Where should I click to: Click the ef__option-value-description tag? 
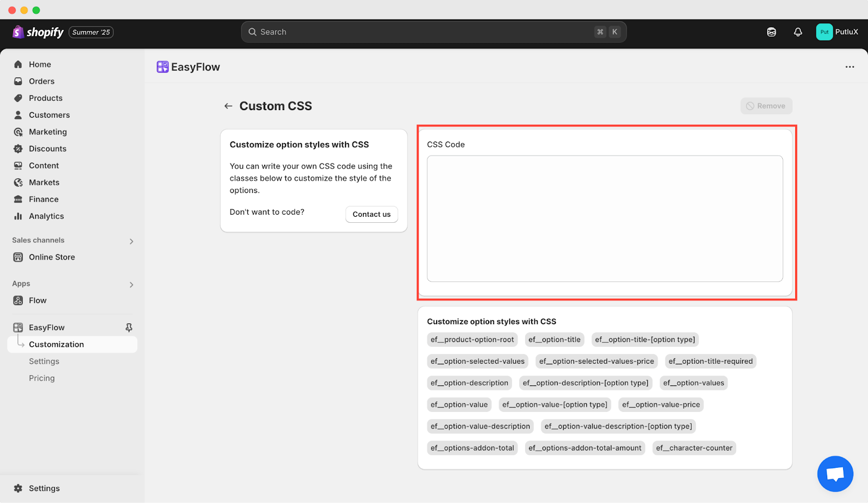click(x=480, y=427)
